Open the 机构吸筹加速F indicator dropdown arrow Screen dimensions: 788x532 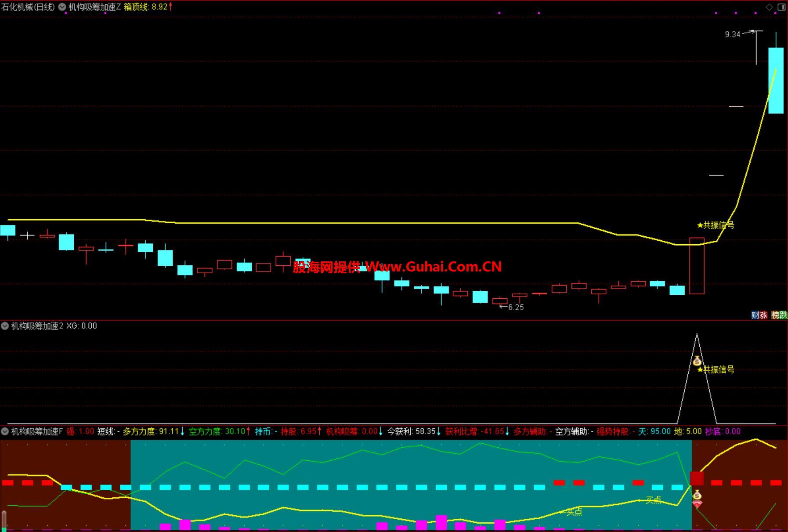5,431
